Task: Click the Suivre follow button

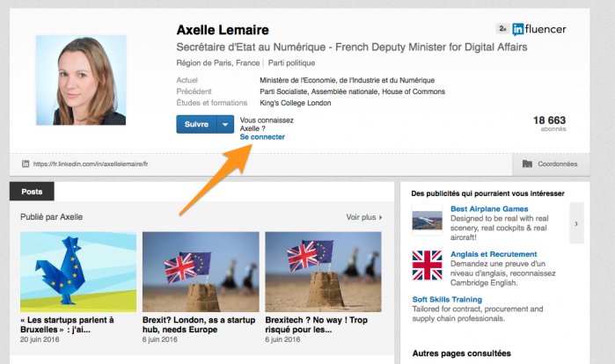Action: coord(196,124)
